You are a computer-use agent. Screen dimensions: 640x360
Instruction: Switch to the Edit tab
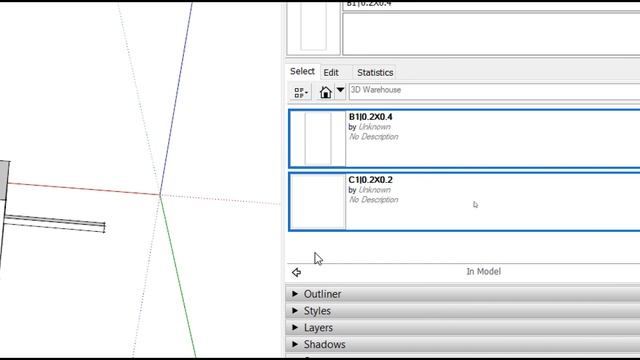click(331, 73)
